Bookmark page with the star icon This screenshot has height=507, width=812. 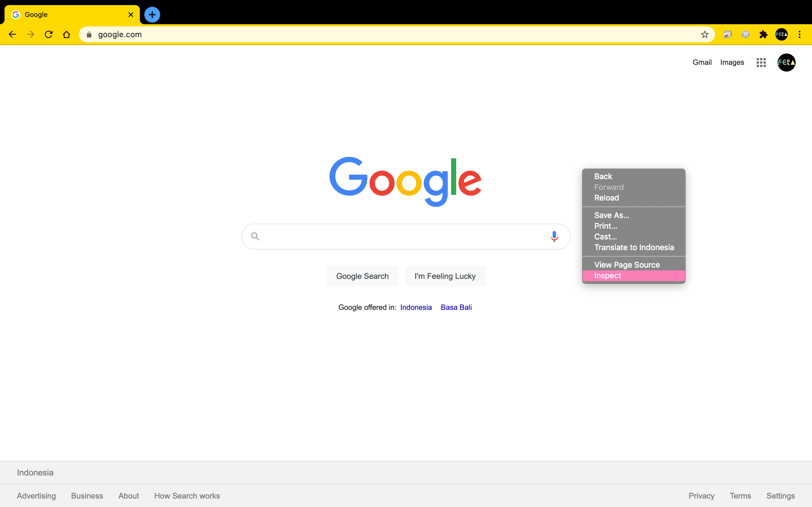click(705, 35)
